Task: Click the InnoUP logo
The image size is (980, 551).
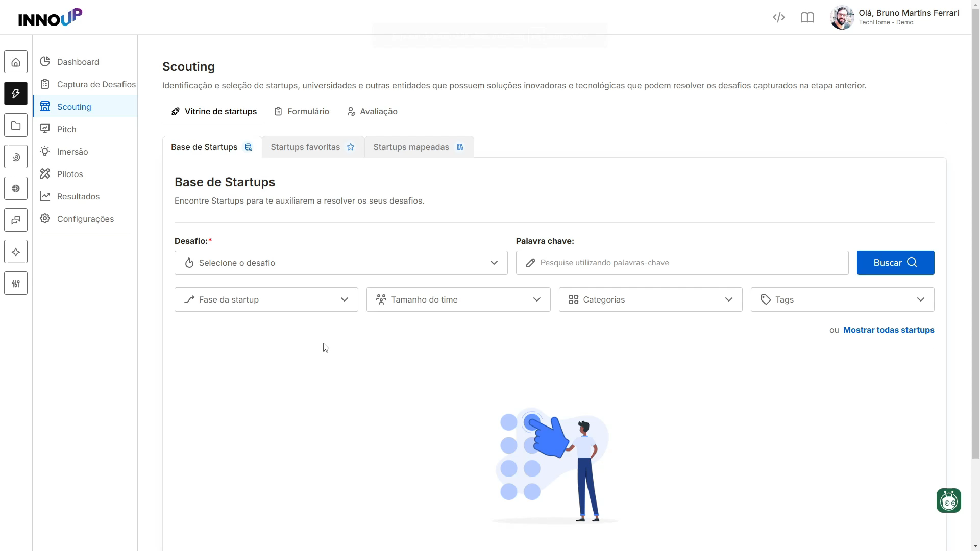Action: (x=50, y=18)
